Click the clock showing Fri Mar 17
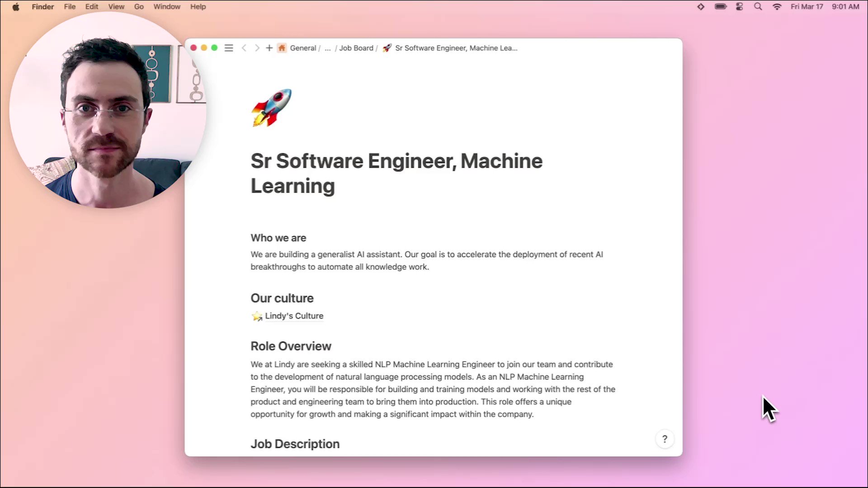The image size is (868, 488). click(807, 7)
